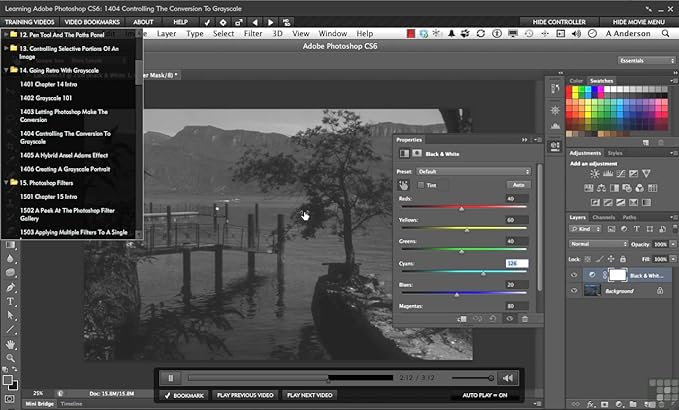Add a Levels adjustment

click(x=608, y=174)
